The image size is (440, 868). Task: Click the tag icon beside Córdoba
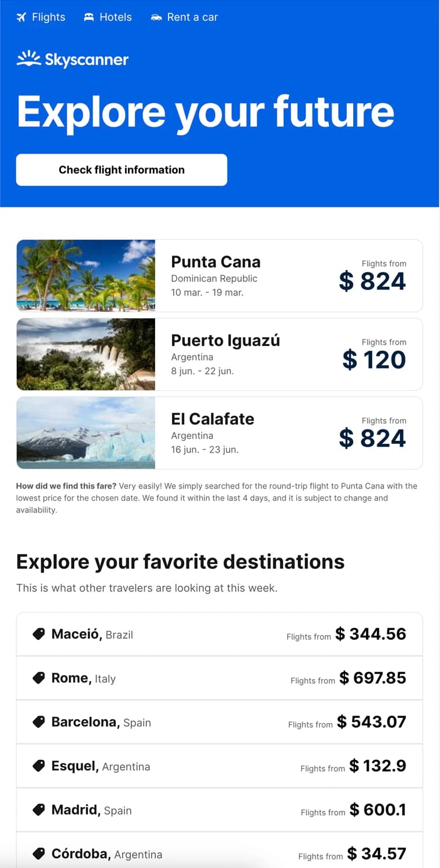tap(39, 854)
